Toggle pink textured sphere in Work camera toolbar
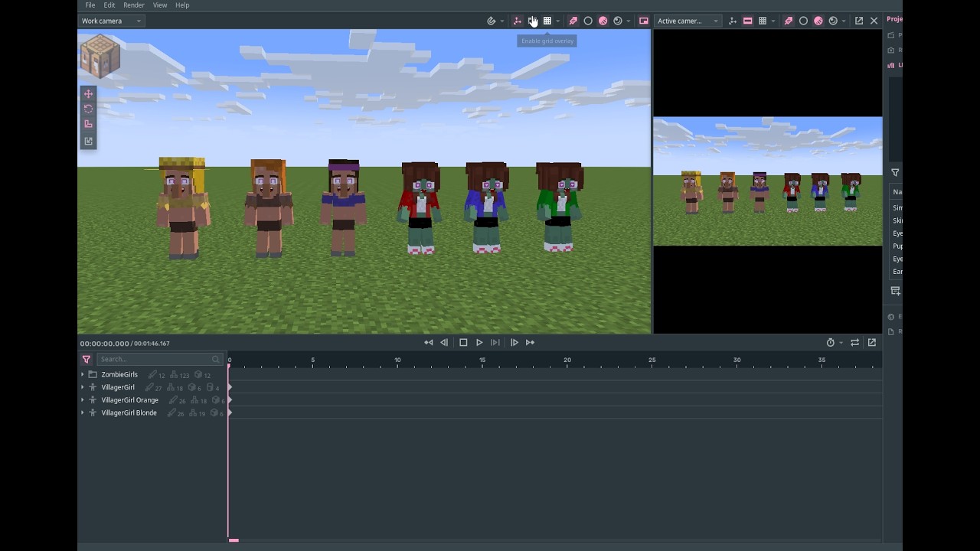Screen dimensions: 980x551 603,21
